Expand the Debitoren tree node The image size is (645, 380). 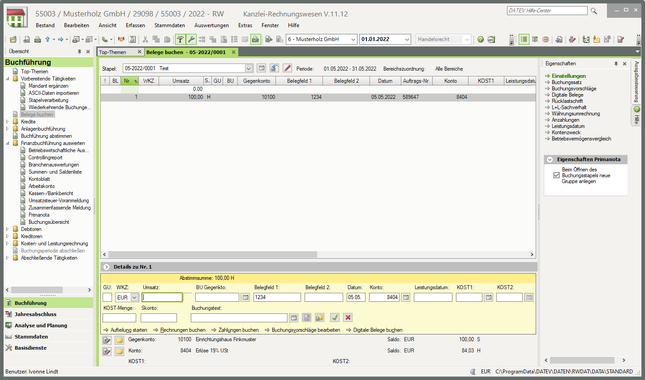coord(7,229)
